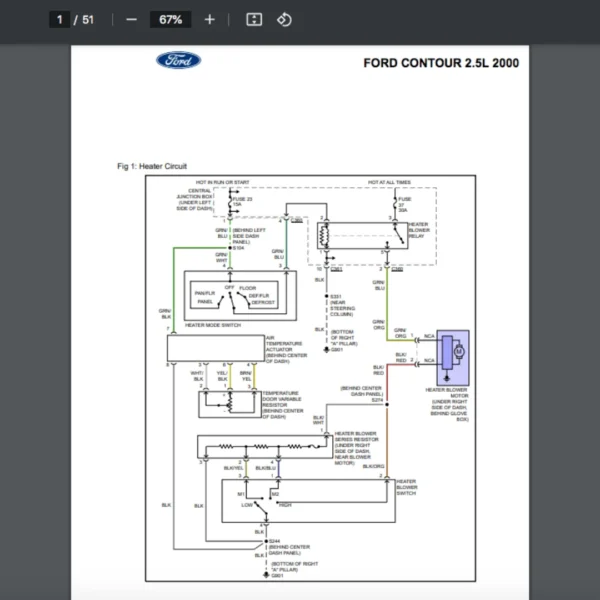The width and height of the screenshot is (600, 600).
Task: Click the total page count '51' text
Action: coord(88,20)
